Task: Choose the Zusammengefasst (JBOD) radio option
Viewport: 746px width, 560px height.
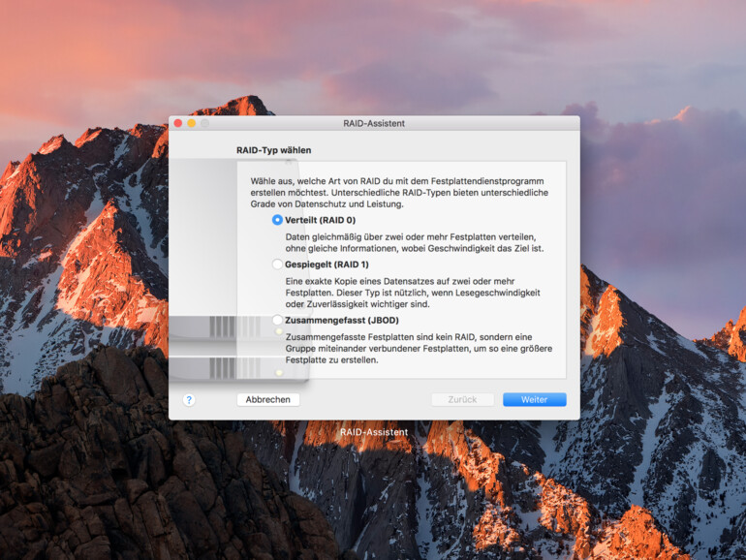Action: [277, 320]
